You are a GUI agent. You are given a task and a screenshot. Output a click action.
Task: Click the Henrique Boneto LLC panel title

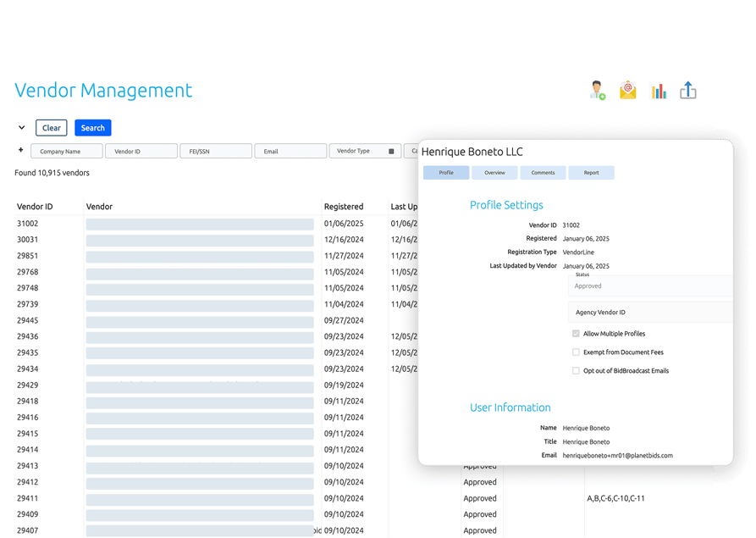click(472, 152)
